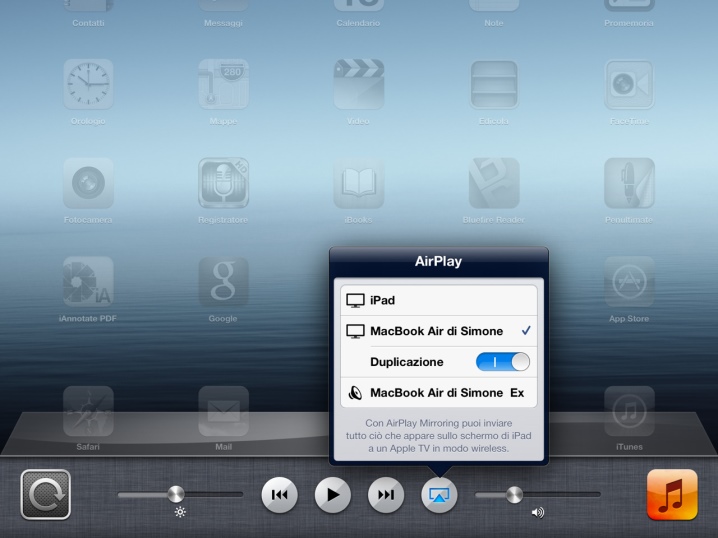Open the Penultimate app

click(629, 183)
